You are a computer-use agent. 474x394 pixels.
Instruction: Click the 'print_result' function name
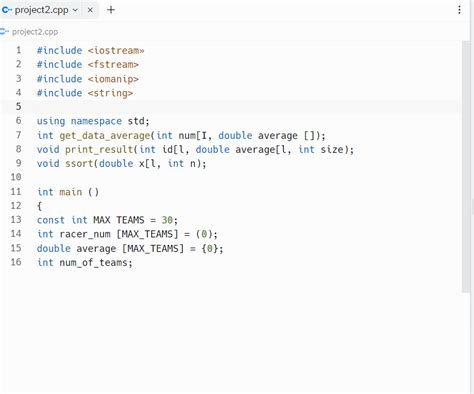(99, 149)
